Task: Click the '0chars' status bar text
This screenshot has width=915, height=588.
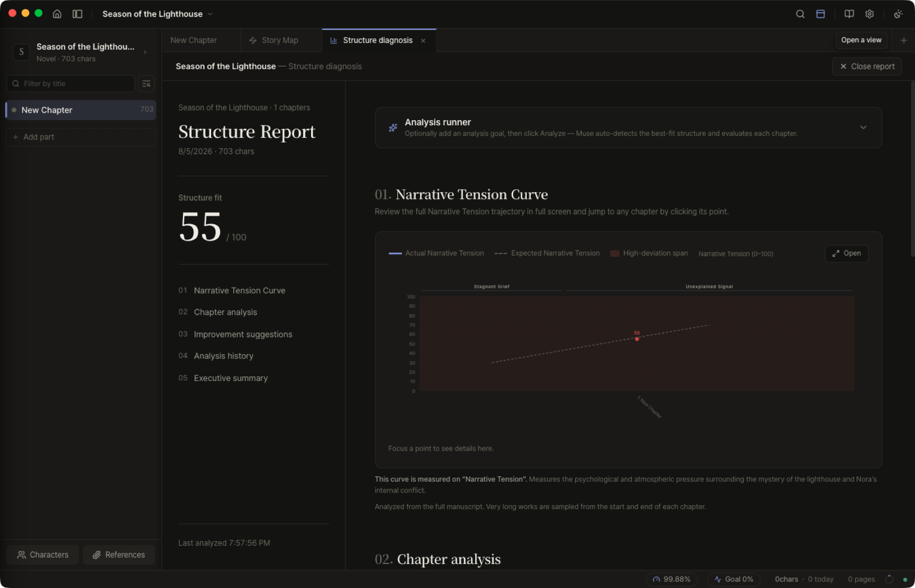Action: 786,579
